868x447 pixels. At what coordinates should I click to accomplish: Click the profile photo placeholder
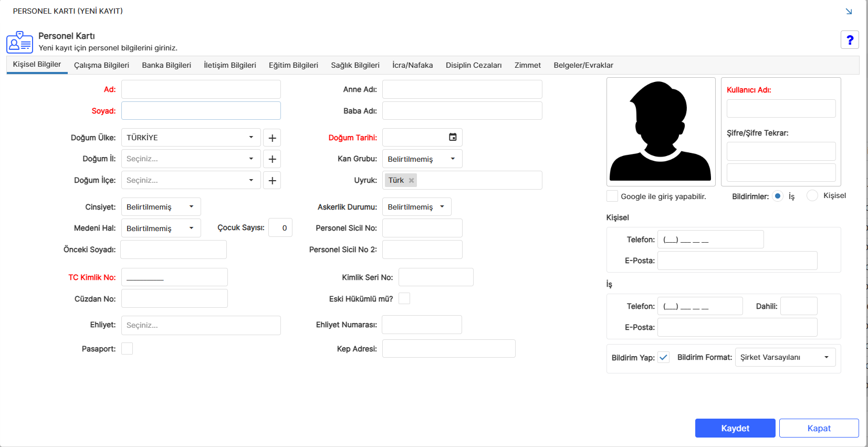[x=661, y=131]
